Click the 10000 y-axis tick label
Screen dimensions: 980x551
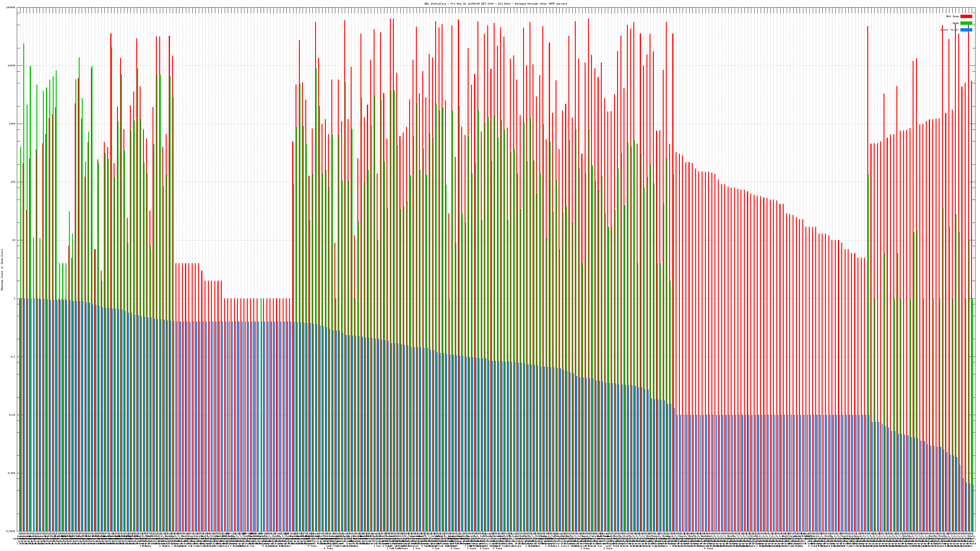point(12,66)
